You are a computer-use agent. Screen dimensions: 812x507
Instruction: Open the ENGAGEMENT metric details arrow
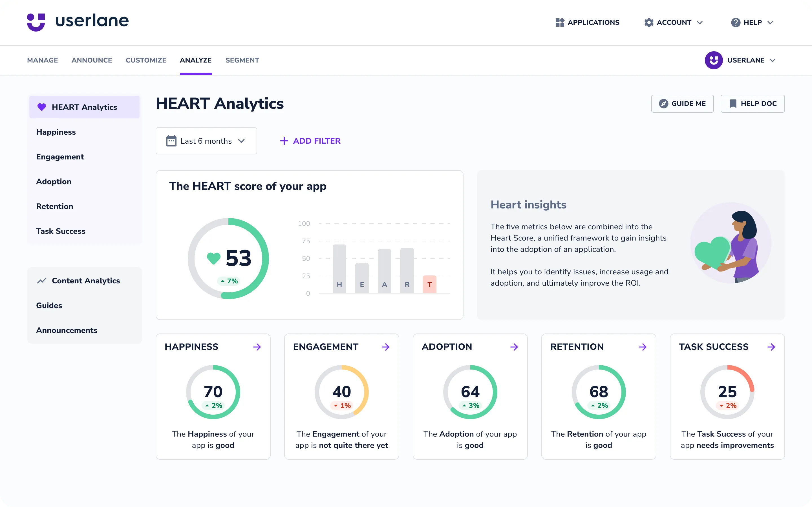click(386, 347)
